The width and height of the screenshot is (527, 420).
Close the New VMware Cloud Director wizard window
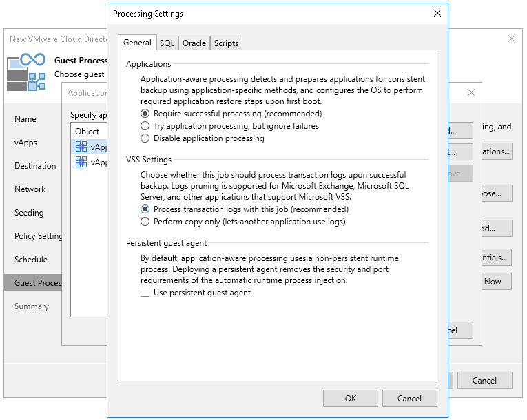pyautogui.click(x=512, y=39)
